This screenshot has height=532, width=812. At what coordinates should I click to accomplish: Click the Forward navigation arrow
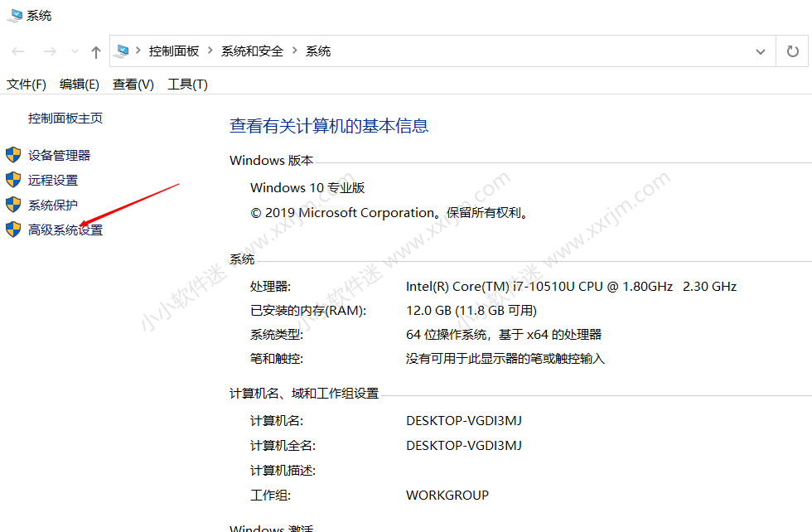50,51
